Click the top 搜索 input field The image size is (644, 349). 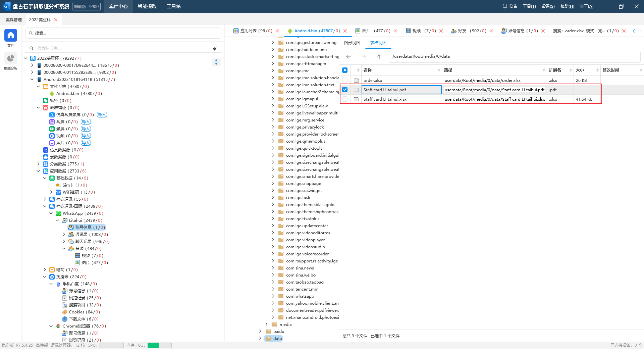pos(123,33)
